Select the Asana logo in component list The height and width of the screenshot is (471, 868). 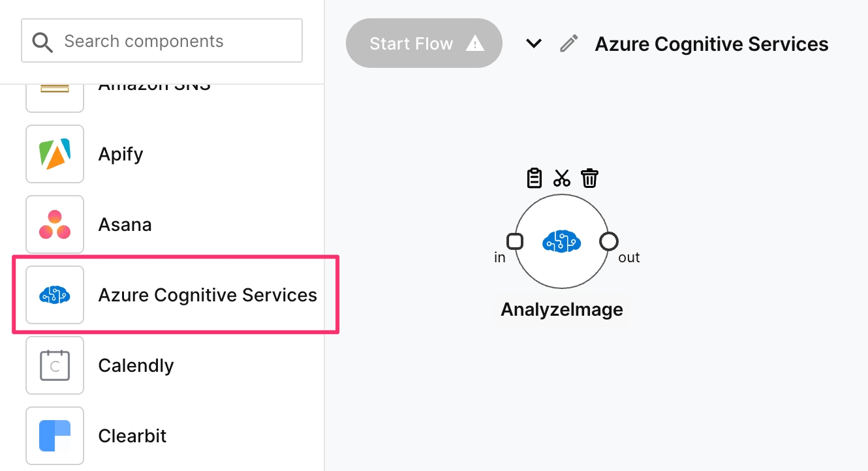click(x=55, y=224)
